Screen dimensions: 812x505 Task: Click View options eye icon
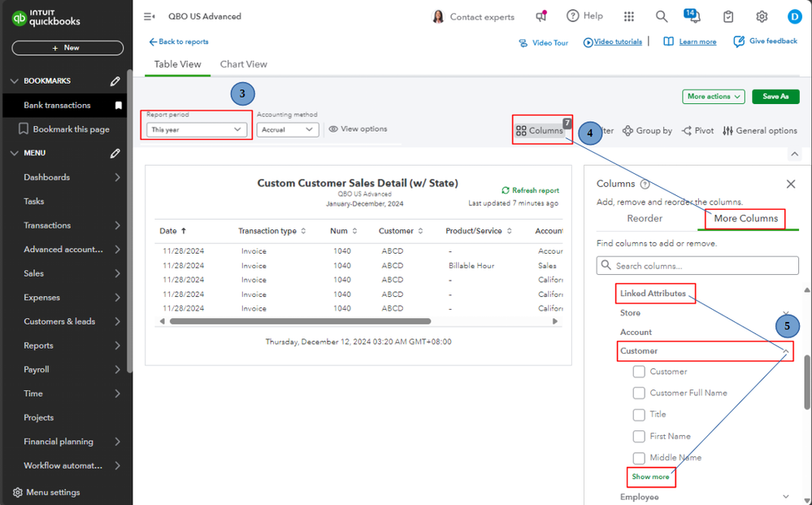[333, 129]
